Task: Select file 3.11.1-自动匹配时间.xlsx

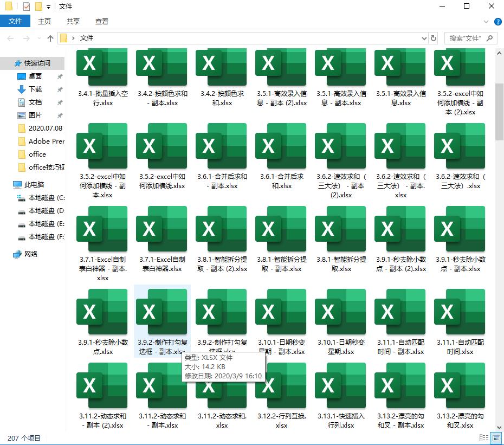Action: pos(460,321)
